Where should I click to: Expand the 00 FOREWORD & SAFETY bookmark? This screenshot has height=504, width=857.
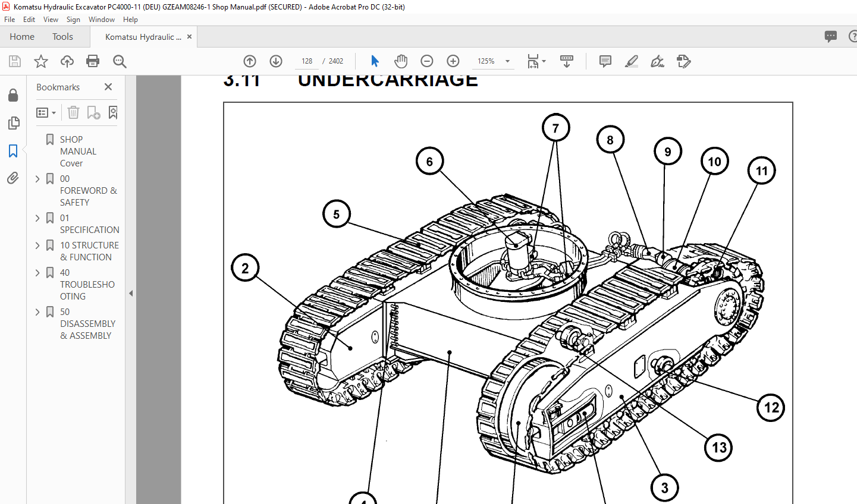click(x=37, y=178)
